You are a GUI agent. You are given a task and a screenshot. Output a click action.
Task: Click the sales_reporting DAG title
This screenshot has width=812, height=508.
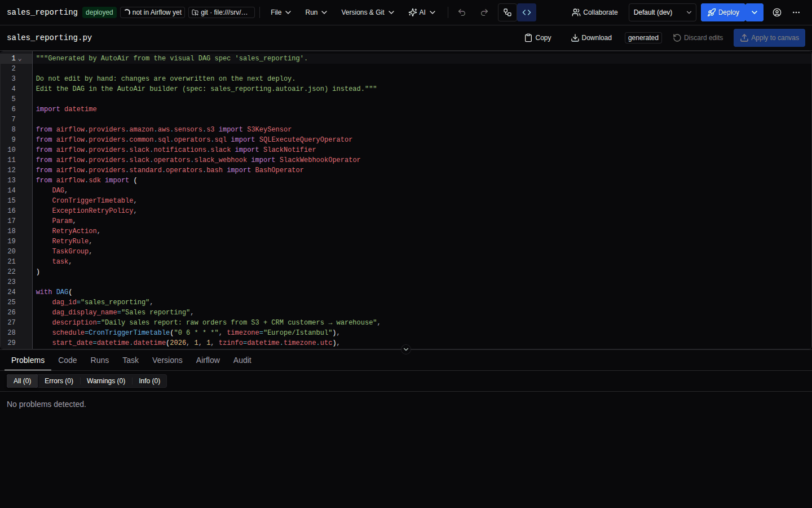42,12
